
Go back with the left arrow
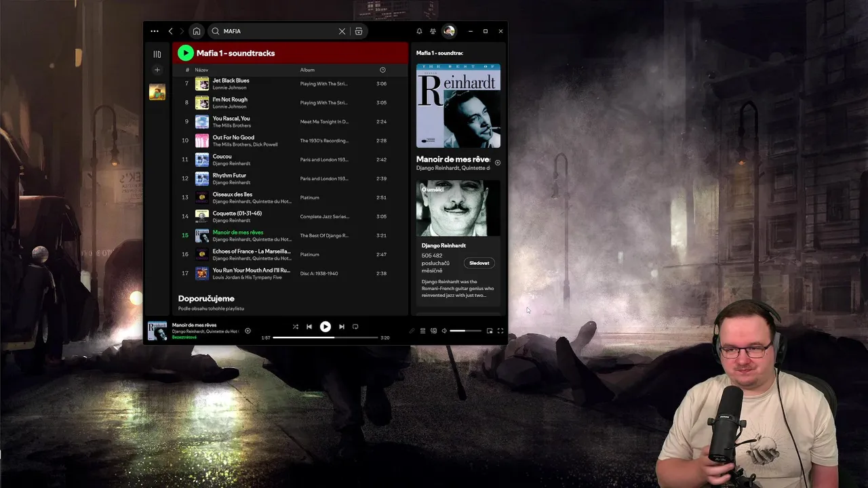point(171,31)
